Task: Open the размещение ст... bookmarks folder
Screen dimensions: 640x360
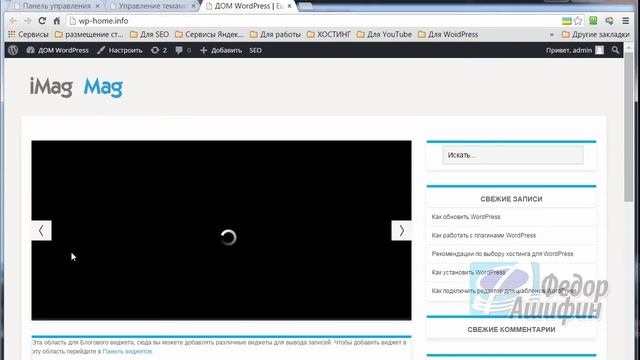Action: click(x=89, y=34)
